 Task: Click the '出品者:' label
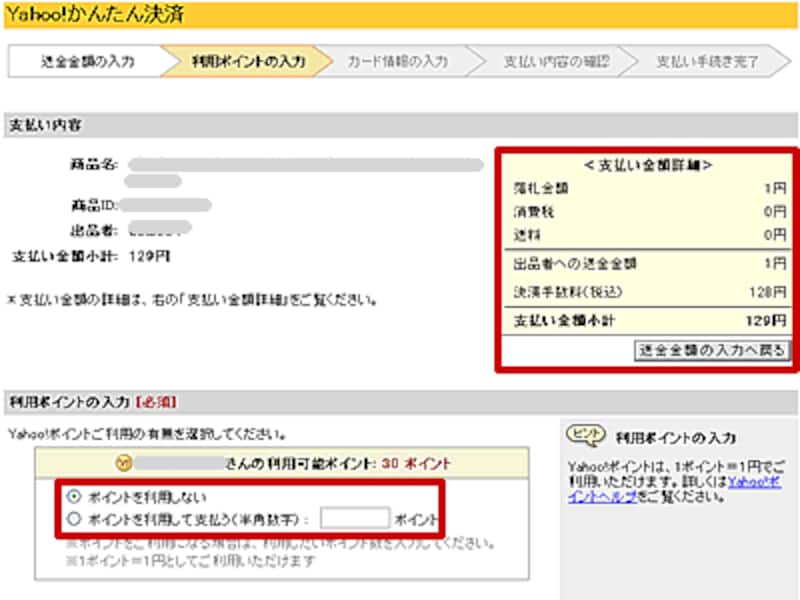click(94, 231)
